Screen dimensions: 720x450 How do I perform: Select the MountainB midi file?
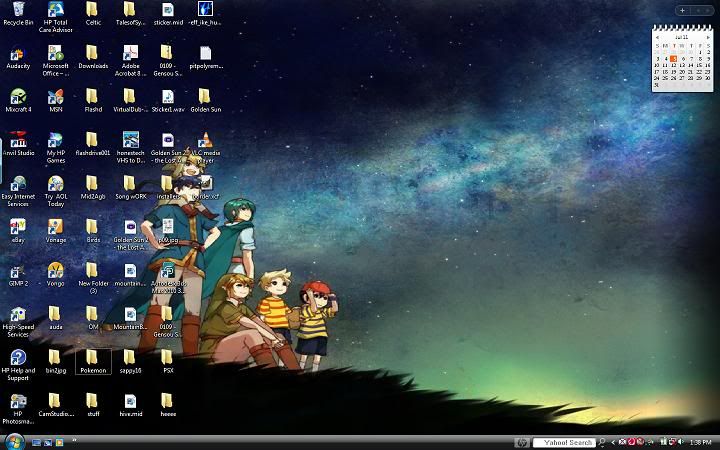point(130,318)
